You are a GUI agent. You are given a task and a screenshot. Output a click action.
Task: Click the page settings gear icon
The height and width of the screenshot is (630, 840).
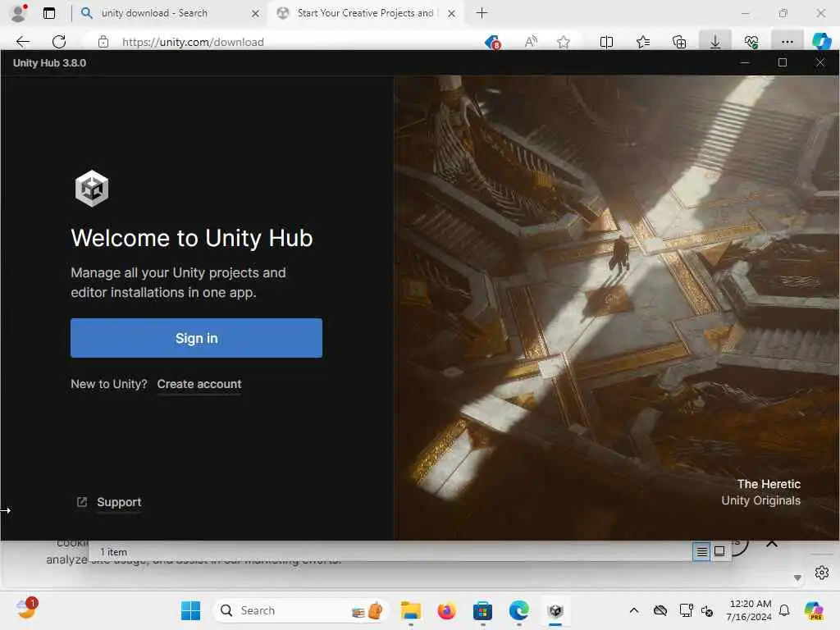[x=822, y=573]
